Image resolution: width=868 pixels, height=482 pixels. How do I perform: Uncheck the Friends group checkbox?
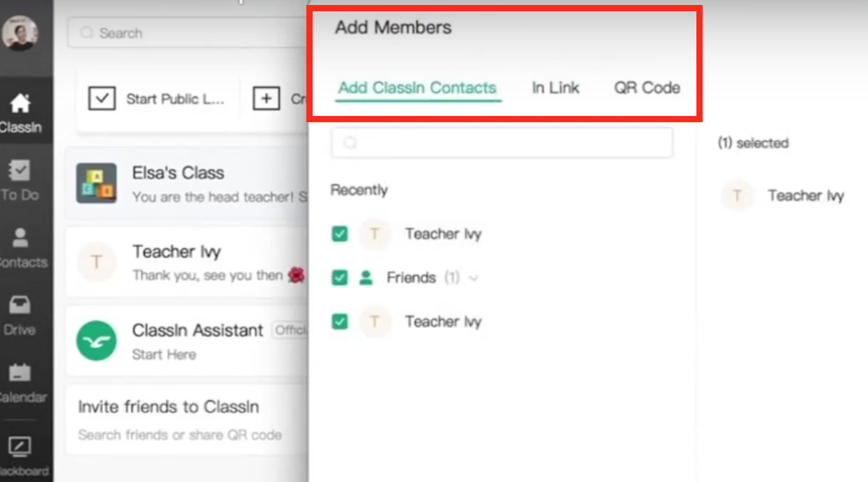click(339, 277)
